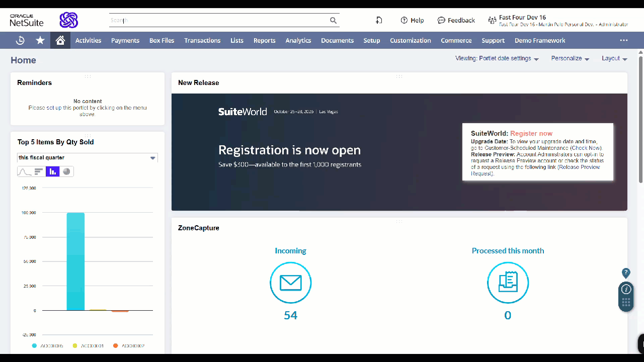Click the 'Check Now' maintenance link
Screen dimensions: 644x362
pos(587,148)
